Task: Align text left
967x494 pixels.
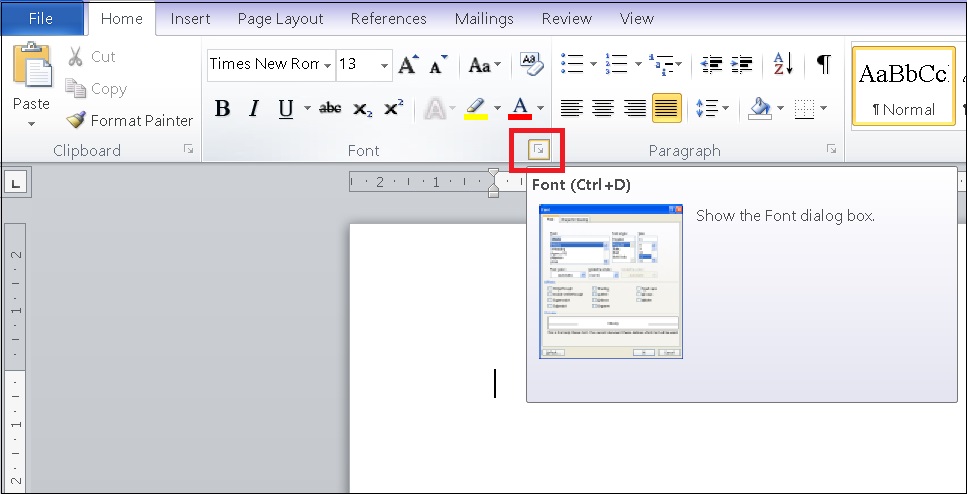Action: click(x=572, y=109)
